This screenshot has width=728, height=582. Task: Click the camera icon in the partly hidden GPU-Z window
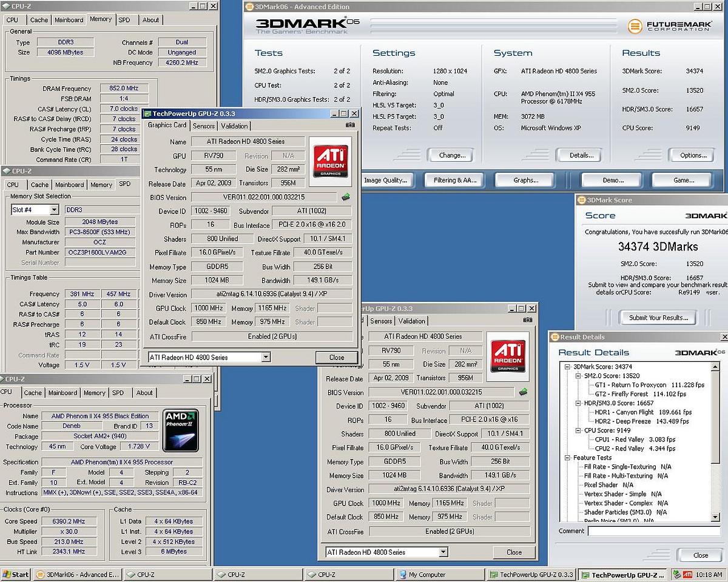[x=527, y=319]
